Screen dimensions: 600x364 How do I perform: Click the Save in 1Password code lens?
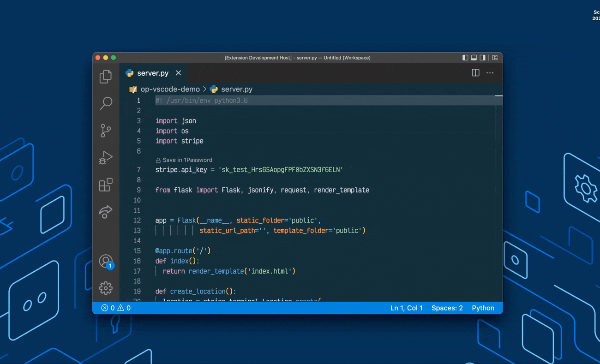pos(184,160)
